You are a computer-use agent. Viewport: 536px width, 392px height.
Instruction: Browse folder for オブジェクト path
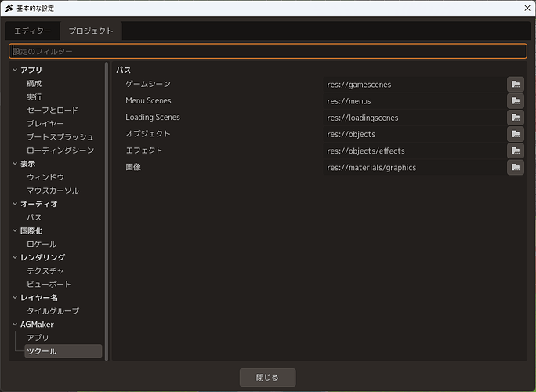[516, 134]
